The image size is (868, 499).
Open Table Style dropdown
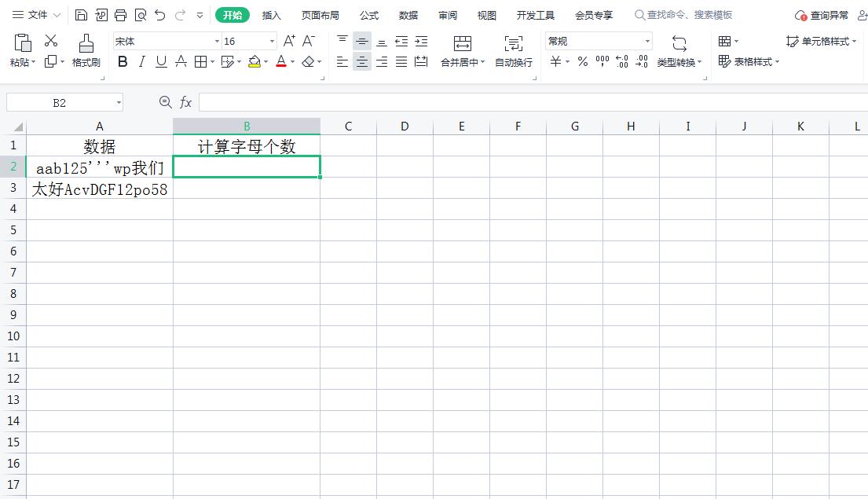click(749, 61)
